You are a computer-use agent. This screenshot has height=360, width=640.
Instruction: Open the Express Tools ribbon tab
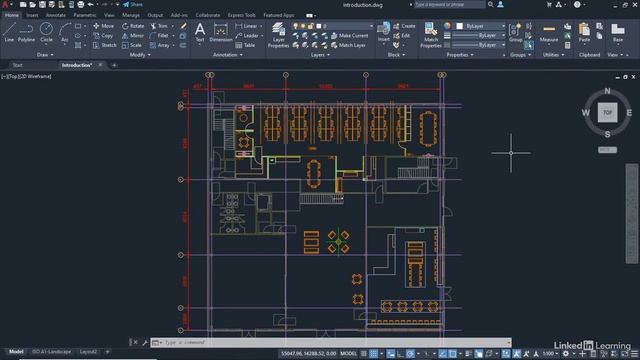242,15
